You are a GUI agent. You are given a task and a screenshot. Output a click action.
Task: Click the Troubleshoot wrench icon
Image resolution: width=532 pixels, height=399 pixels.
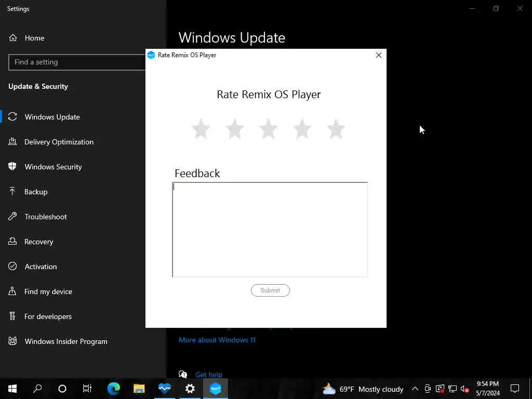[12, 217]
